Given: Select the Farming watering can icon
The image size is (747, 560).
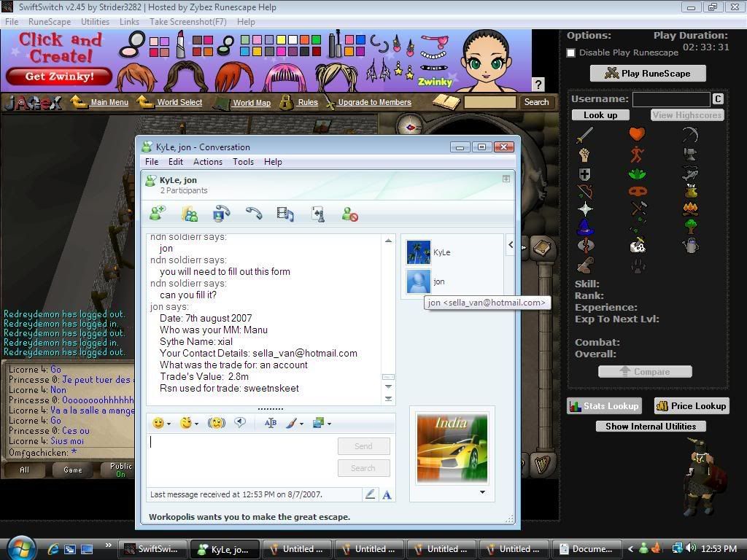Looking at the screenshot, I should [x=690, y=245].
